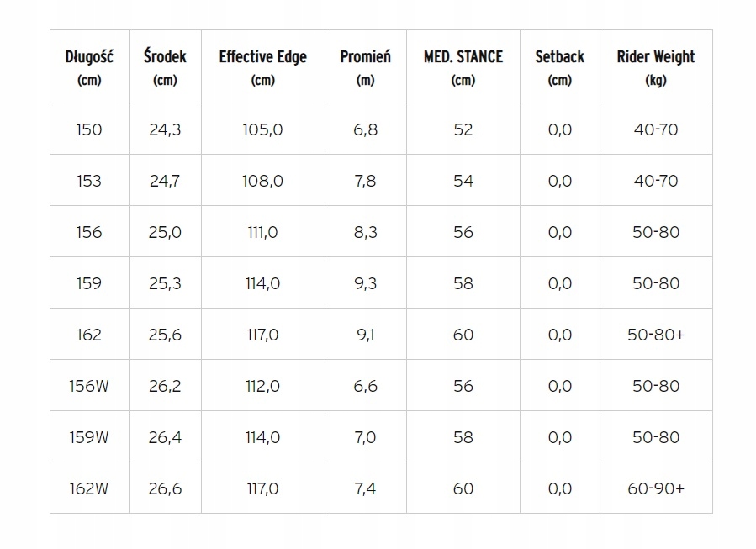
Task: Click the 111,0 effective edge value
Action: click(x=262, y=232)
